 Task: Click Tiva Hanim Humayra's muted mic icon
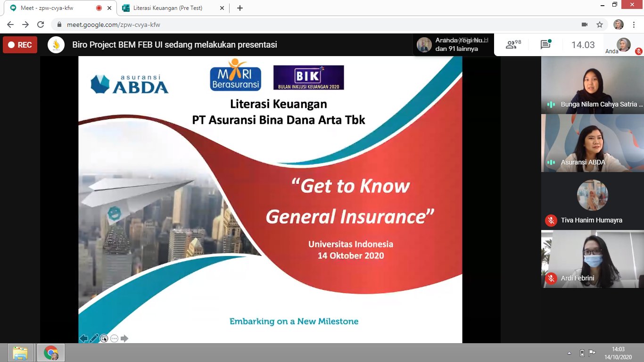coord(551,220)
